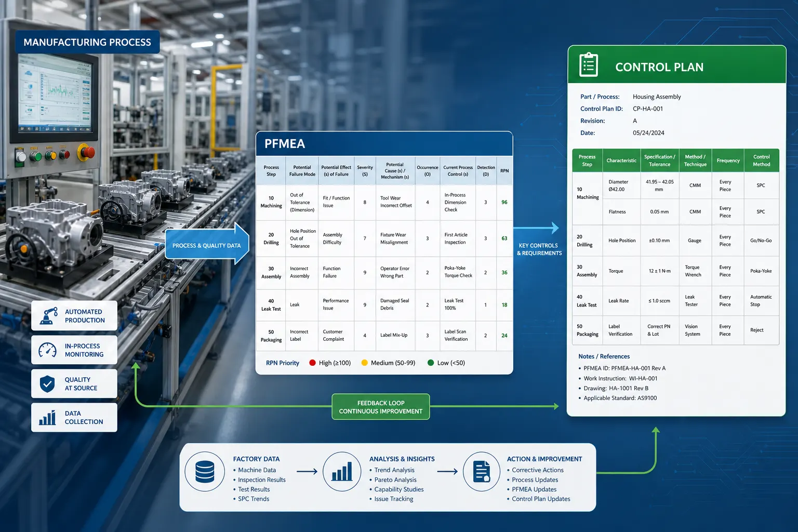
Task: Click the Applicable Standard AS9100 note
Action: pos(620,398)
